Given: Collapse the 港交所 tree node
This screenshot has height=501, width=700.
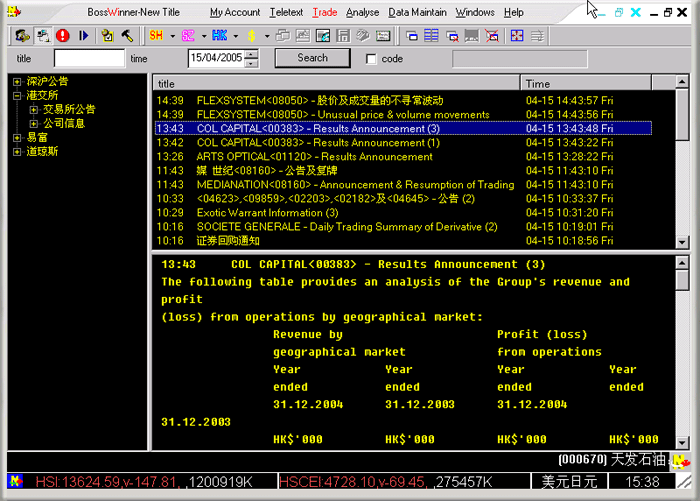Looking at the screenshot, I should 17,96.
